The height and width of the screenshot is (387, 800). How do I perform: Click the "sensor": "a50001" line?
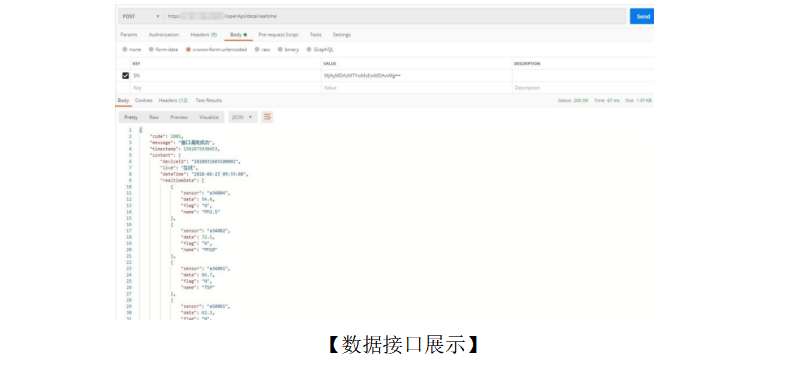point(206,306)
